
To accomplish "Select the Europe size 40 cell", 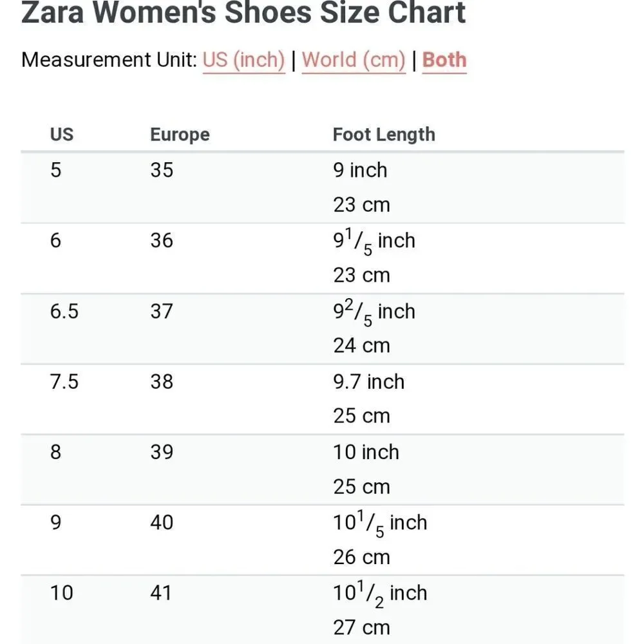I will click(162, 523).
